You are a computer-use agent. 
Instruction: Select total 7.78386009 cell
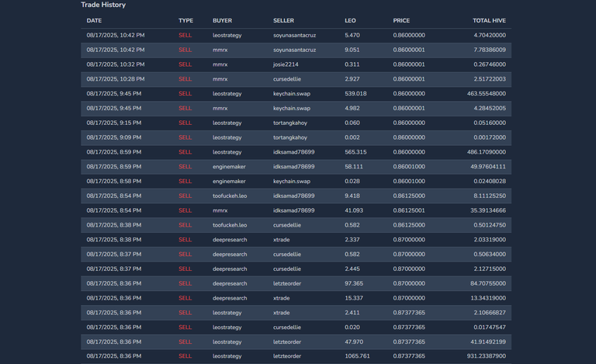pyautogui.click(x=490, y=50)
